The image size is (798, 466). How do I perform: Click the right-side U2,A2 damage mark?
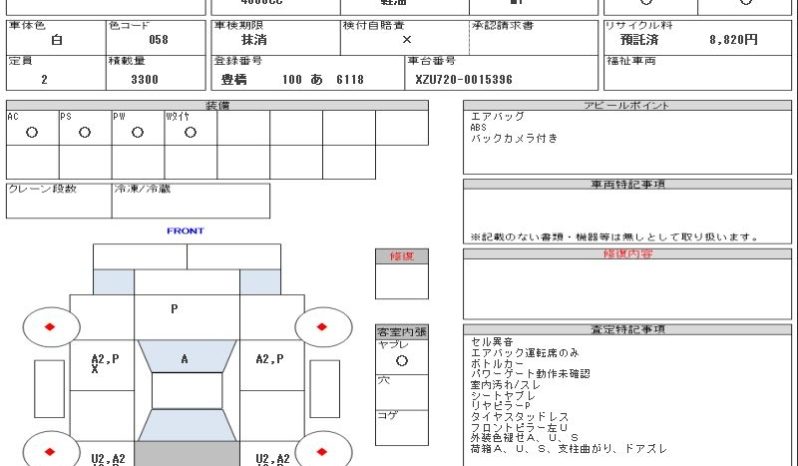point(273,459)
